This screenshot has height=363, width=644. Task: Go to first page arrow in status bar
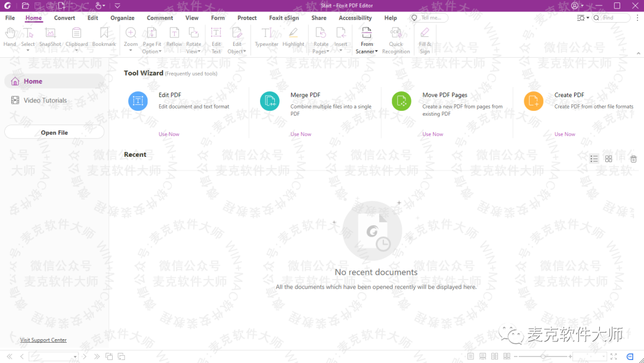click(10, 356)
